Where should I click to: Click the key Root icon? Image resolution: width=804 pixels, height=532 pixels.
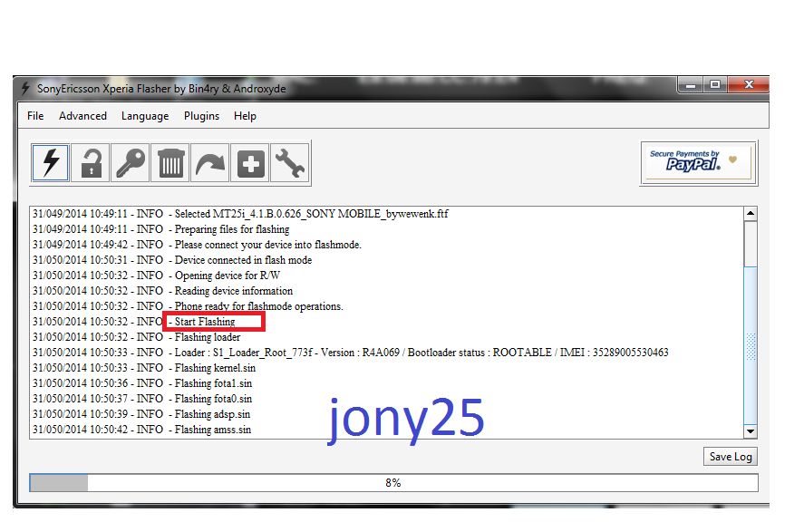point(131,163)
